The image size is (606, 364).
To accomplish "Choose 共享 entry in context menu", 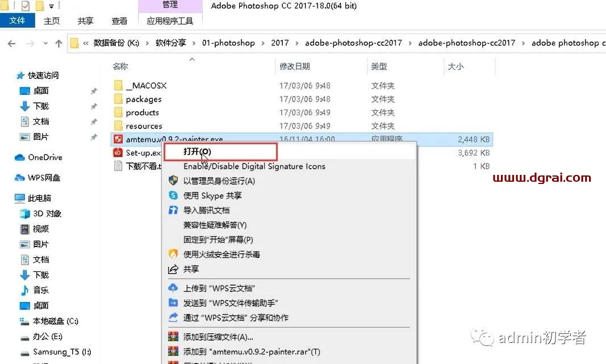I will (x=191, y=269).
